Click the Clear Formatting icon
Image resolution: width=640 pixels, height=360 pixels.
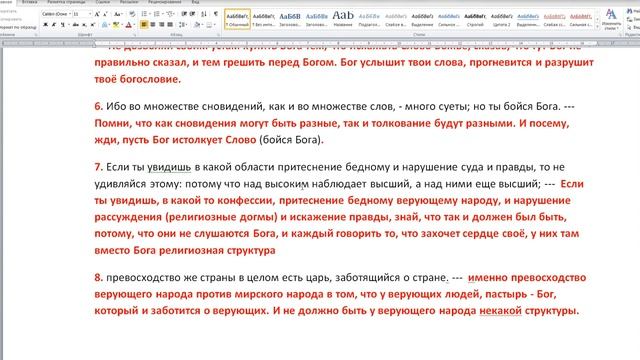[x=132, y=14]
